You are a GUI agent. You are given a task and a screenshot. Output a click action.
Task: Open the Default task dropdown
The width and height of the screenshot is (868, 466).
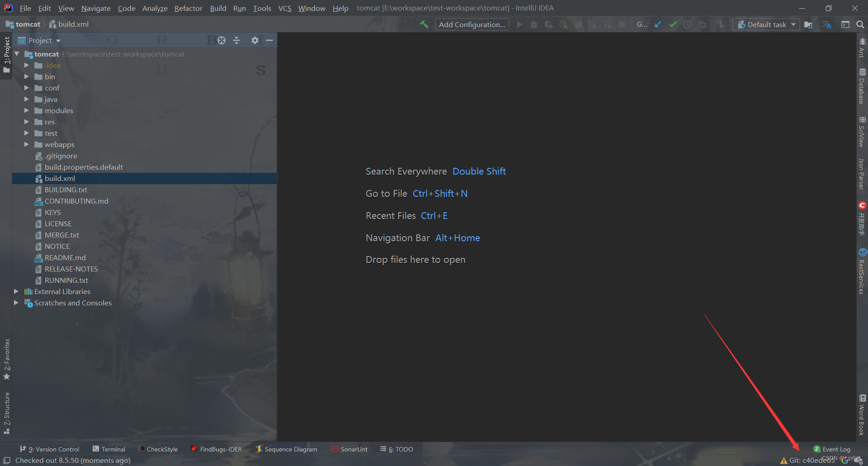(x=766, y=24)
